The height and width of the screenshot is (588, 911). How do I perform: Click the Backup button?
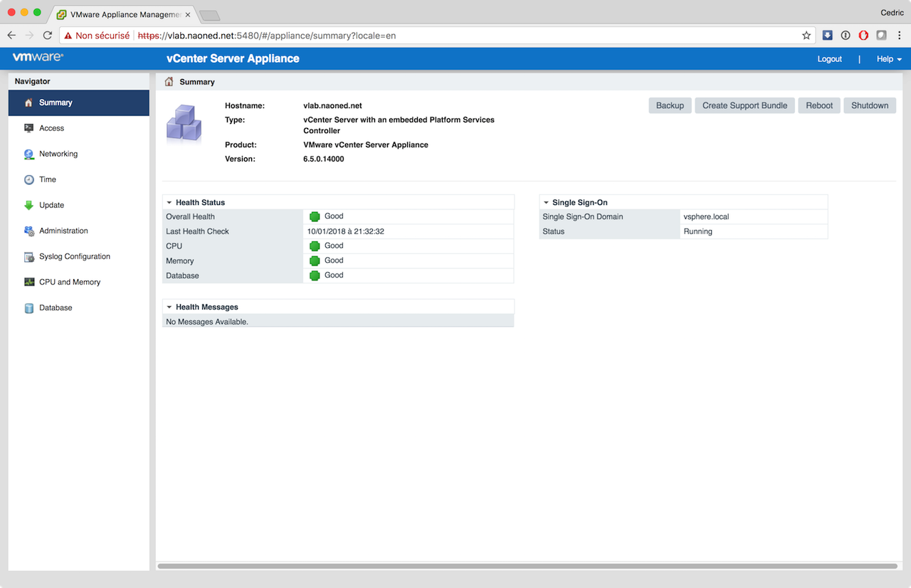670,105
